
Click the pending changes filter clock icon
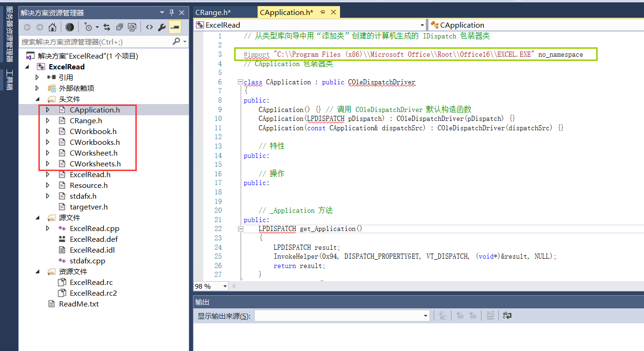coord(88,27)
